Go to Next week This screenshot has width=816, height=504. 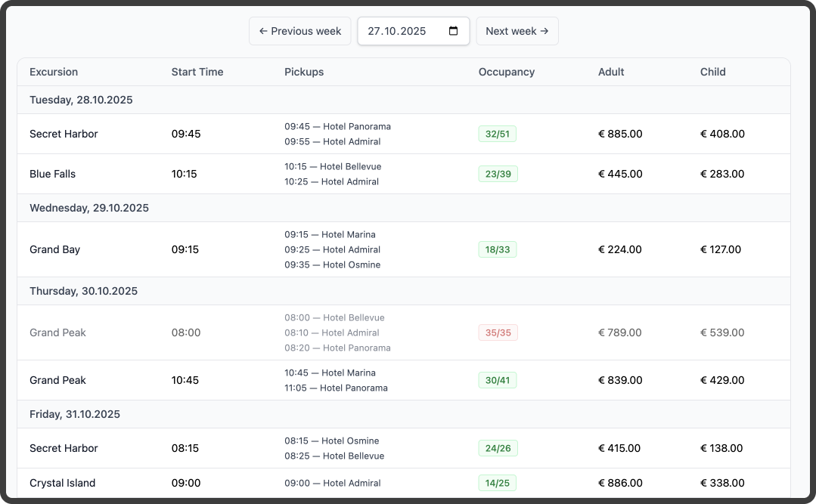pos(517,31)
